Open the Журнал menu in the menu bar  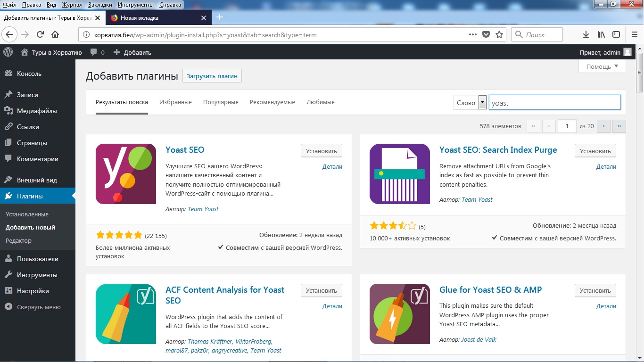[x=72, y=4]
